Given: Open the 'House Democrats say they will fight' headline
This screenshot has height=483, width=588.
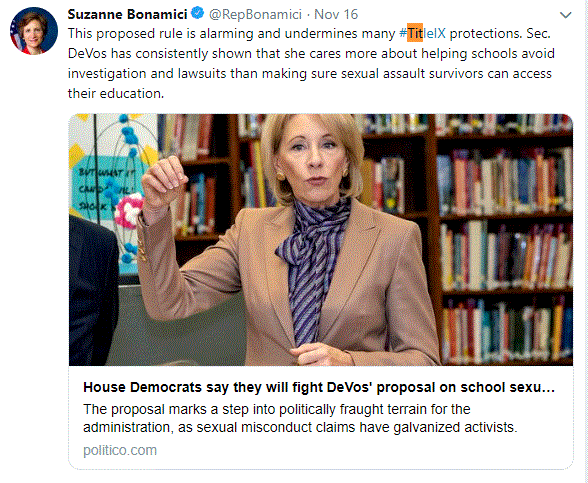Looking at the screenshot, I should [x=319, y=387].
